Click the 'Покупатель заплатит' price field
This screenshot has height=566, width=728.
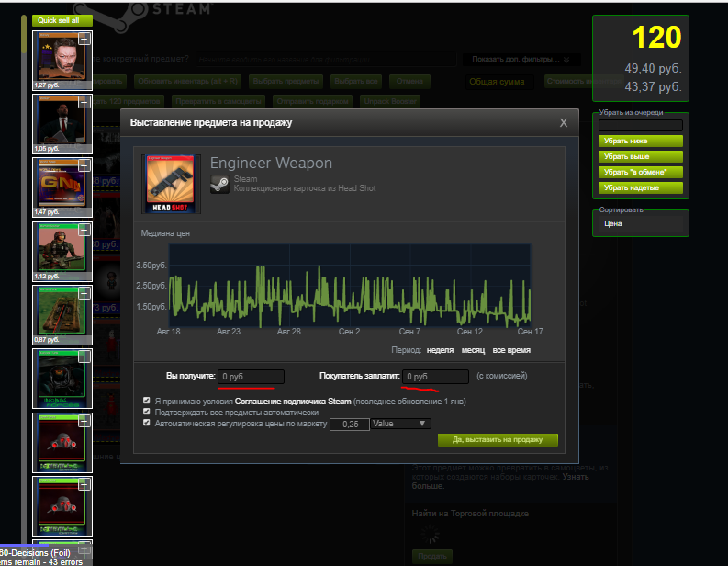point(435,377)
